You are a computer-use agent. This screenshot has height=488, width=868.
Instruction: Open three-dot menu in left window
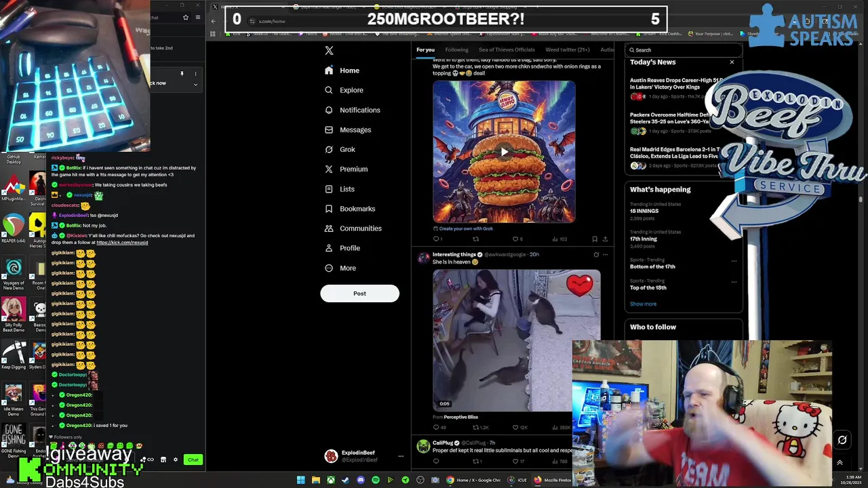(195, 74)
